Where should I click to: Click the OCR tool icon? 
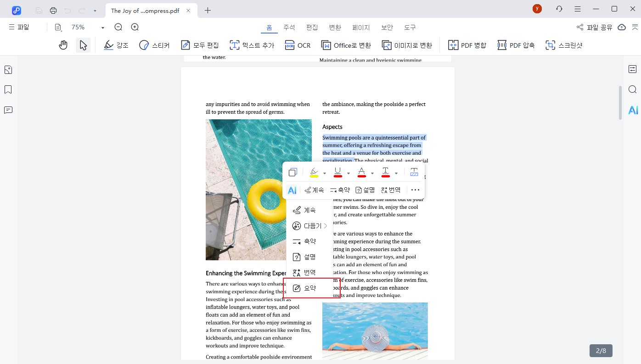298,45
